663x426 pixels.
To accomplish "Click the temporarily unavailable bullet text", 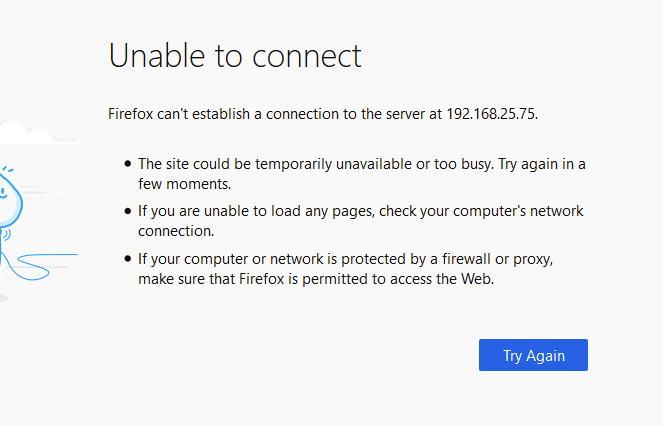I will tap(362, 174).
